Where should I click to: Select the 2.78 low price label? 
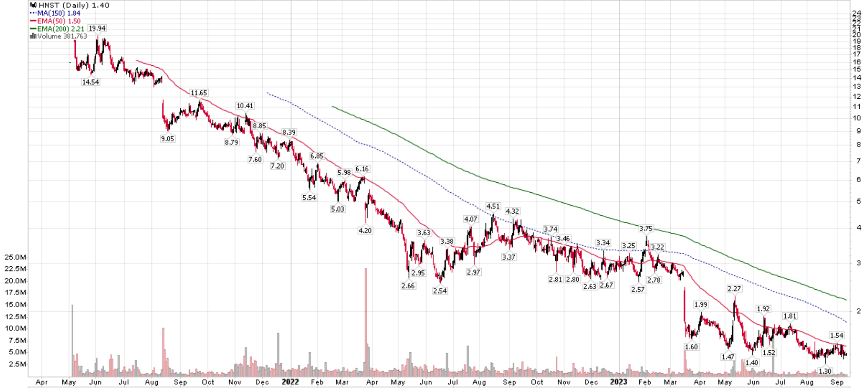point(654,280)
